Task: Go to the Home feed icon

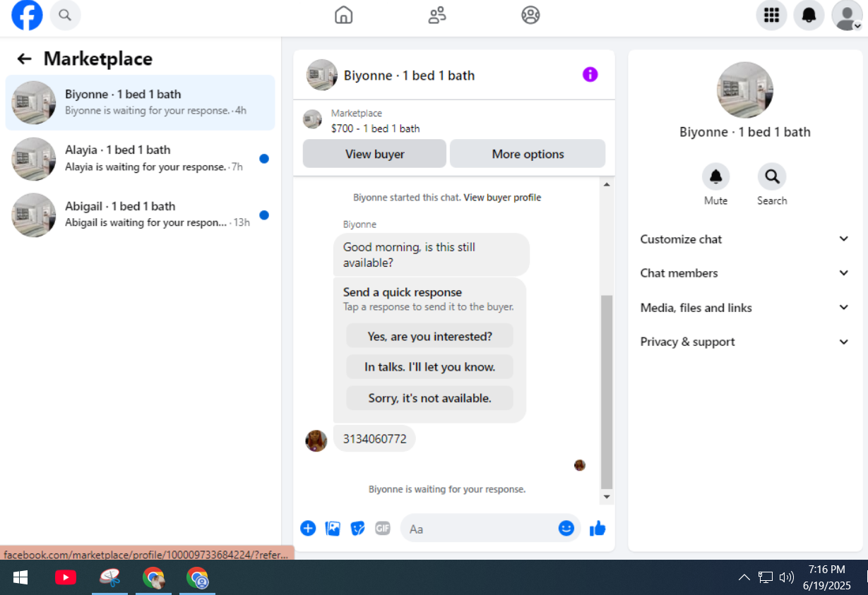Action: tap(343, 15)
